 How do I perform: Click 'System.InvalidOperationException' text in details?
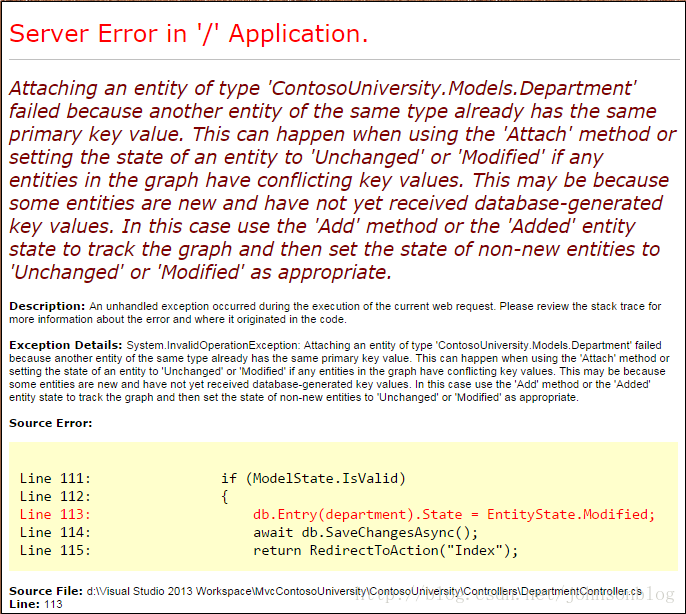tap(213, 345)
